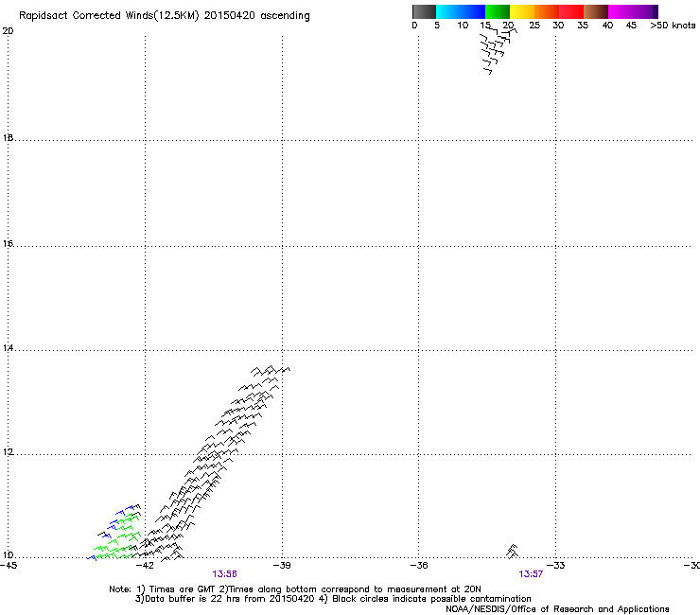Click the red 30-35 knots legend segment
This screenshot has width=700, height=615.
pyautogui.click(x=571, y=11)
